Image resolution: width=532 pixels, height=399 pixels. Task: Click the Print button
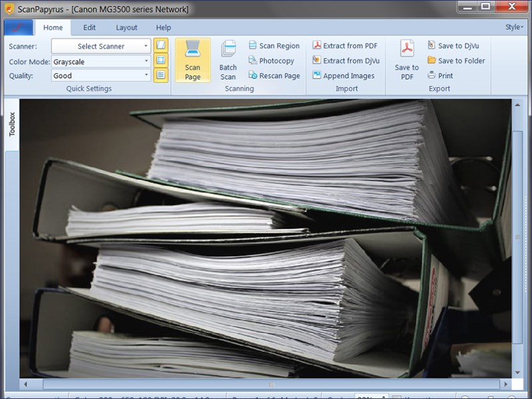(x=440, y=76)
